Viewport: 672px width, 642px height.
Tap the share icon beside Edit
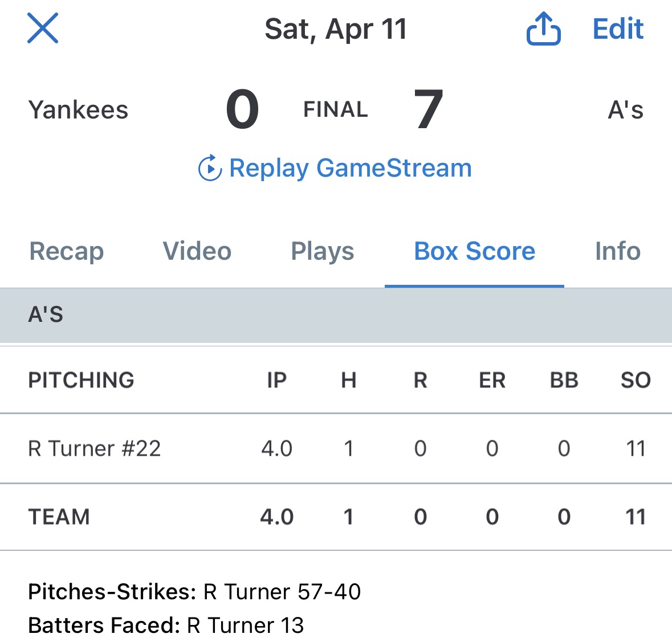click(543, 29)
